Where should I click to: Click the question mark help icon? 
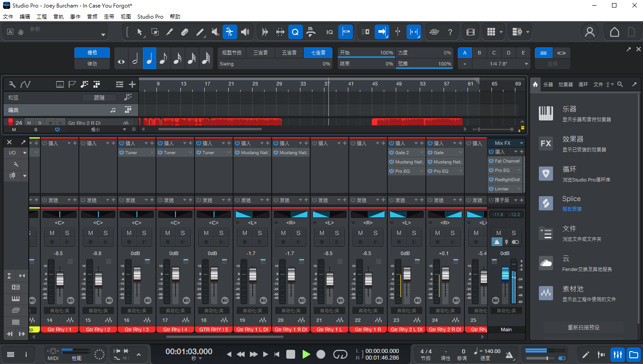coord(450,32)
